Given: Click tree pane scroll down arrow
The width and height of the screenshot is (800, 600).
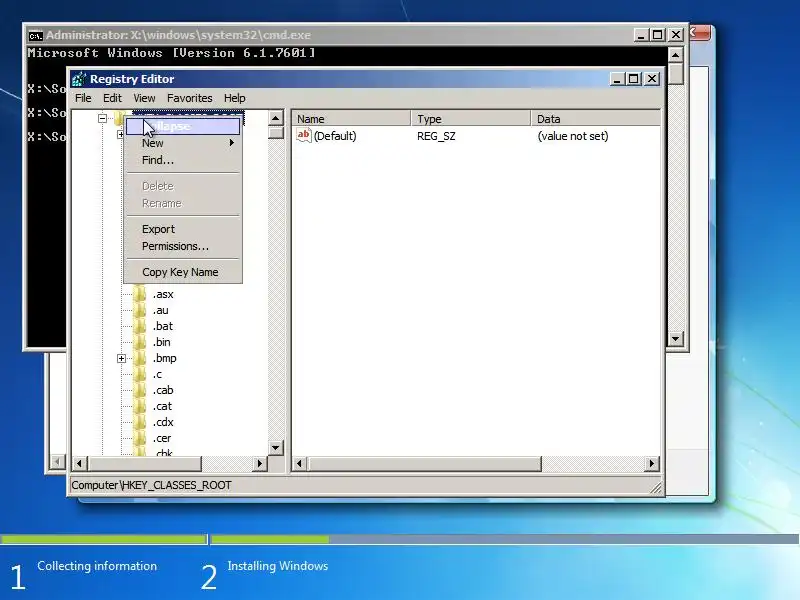Looking at the screenshot, I should coord(276,448).
